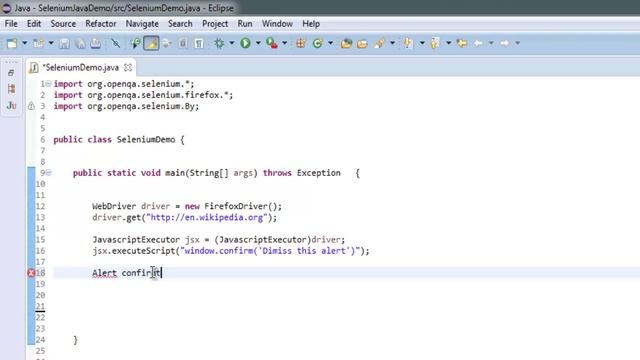This screenshot has width=640, height=360.
Task: Click the Debug bug icon
Action: coord(219,43)
